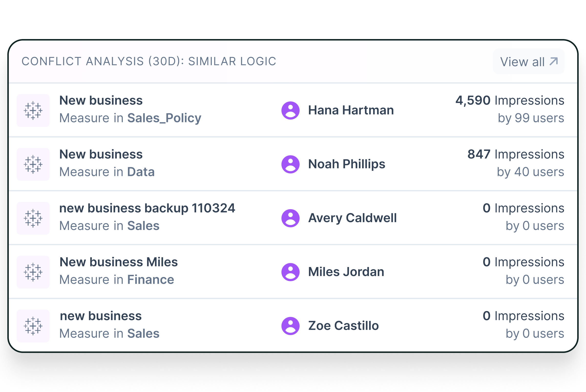Click Zoe Castillo's avatar icon

coord(290,326)
